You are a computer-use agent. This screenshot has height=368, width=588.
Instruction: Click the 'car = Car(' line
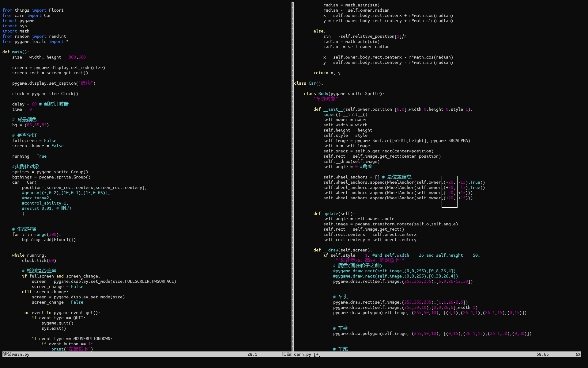tap(24, 182)
